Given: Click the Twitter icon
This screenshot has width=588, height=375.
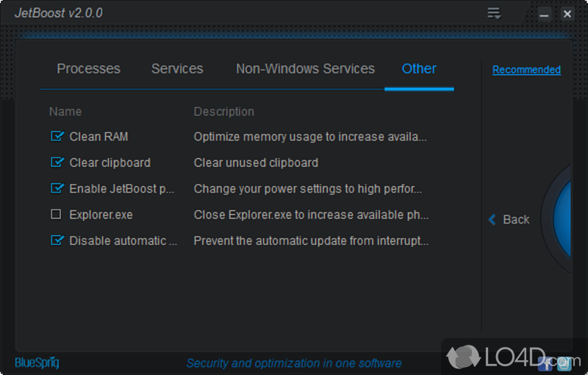Looking at the screenshot, I should 564,362.
